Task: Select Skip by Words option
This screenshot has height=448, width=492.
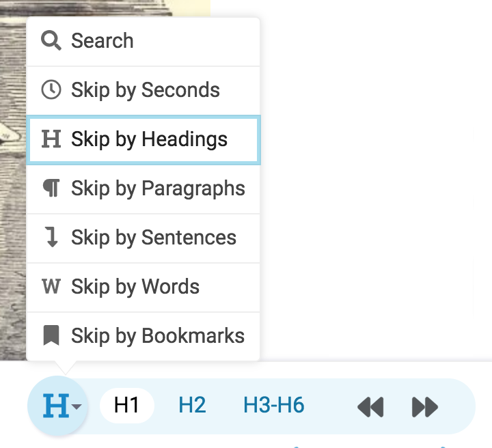Action: point(143,288)
